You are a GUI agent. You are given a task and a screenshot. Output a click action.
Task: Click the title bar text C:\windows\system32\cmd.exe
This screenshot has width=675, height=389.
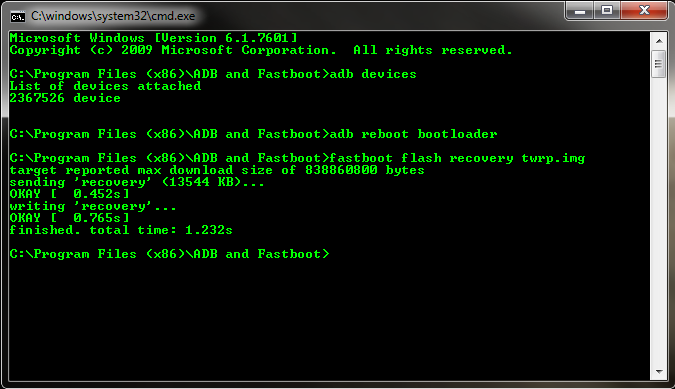click(x=113, y=16)
